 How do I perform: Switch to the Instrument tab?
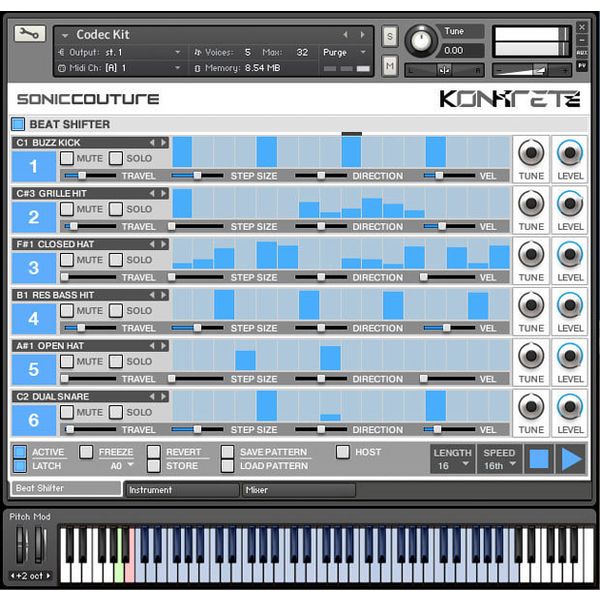point(183,490)
